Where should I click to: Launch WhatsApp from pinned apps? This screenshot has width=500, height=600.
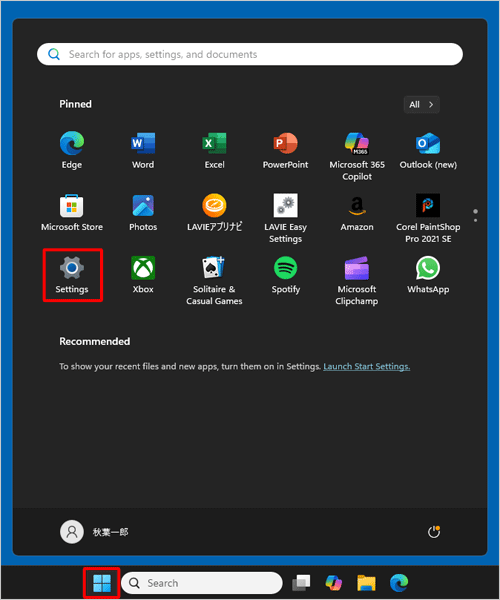point(428,275)
